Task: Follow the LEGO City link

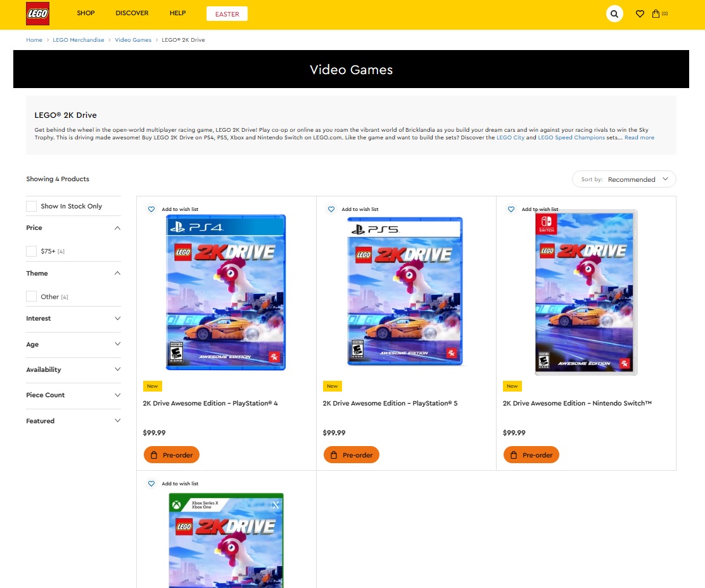Action: pyautogui.click(x=511, y=137)
